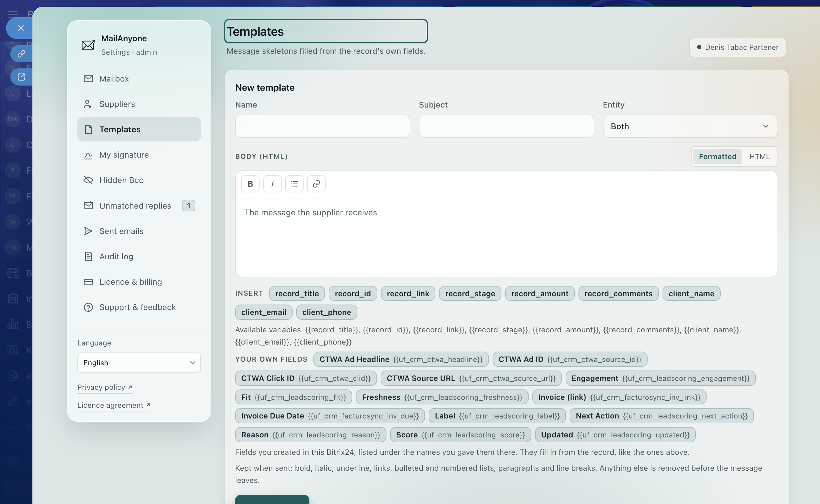The height and width of the screenshot is (504, 820).
Task: Insert the Next Action field
Action: pos(661,416)
